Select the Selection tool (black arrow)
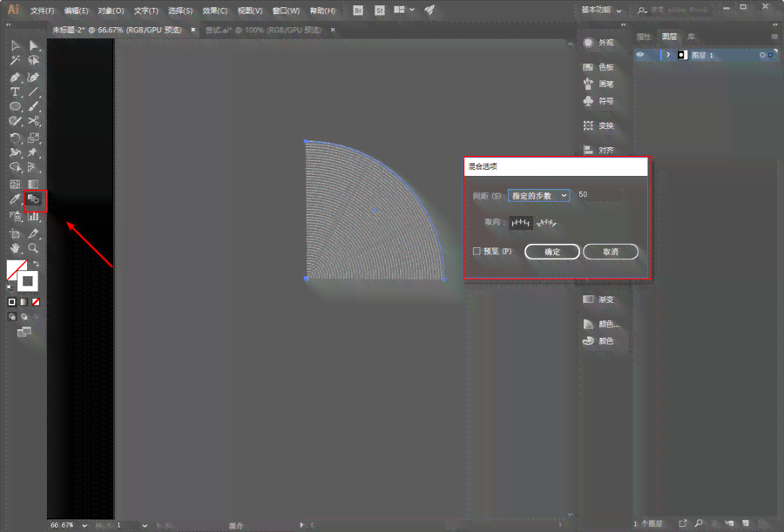 pyautogui.click(x=15, y=46)
